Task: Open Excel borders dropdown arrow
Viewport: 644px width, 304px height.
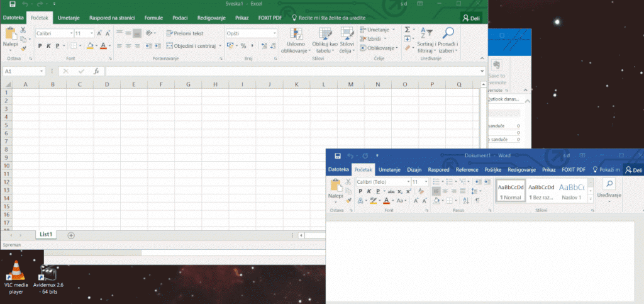Action: [80, 46]
